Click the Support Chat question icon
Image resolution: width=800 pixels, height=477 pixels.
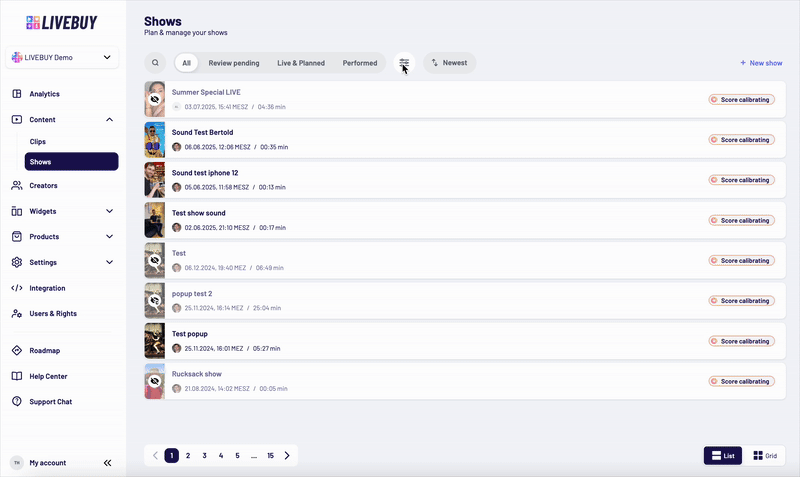tap(17, 401)
